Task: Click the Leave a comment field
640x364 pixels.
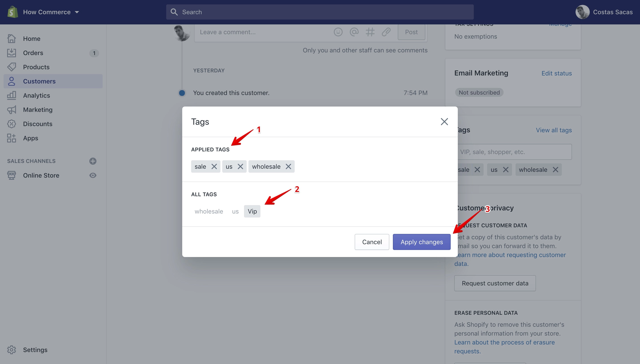Action: [263, 32]
